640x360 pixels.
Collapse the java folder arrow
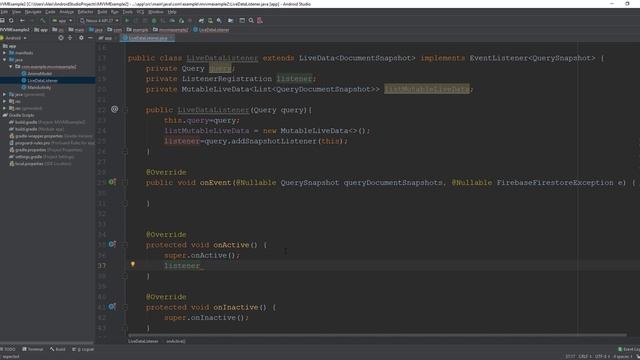(4, 60)
